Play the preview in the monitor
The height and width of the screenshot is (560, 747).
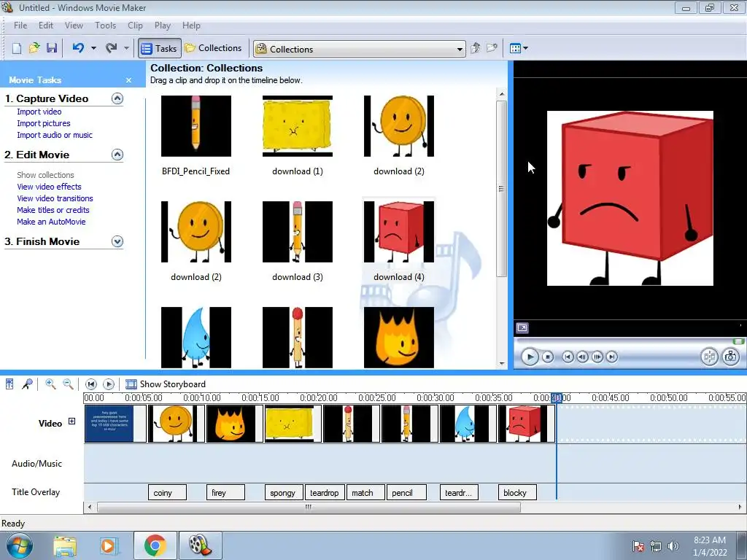[x=530, y=357]
